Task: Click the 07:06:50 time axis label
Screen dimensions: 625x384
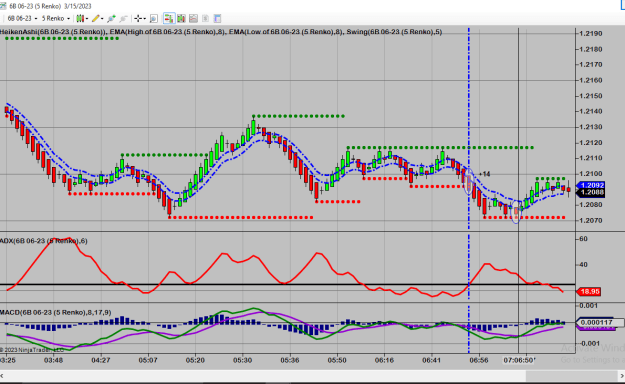Action: point(519,360)
